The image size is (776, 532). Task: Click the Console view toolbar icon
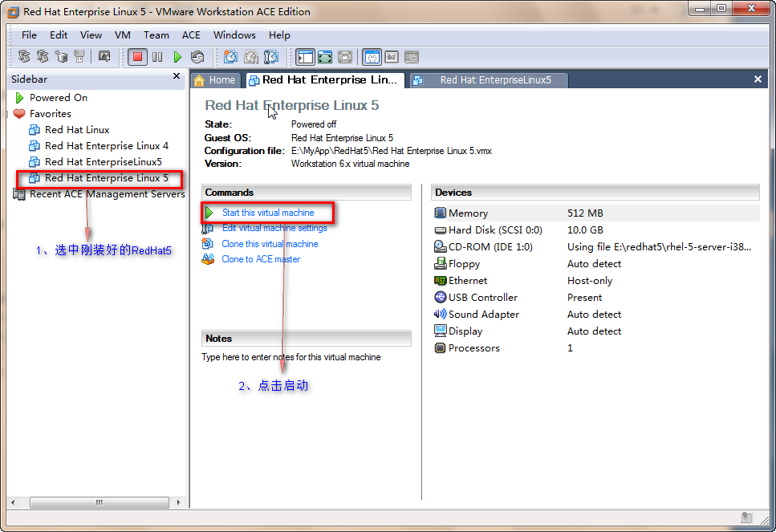coord(411,58)
